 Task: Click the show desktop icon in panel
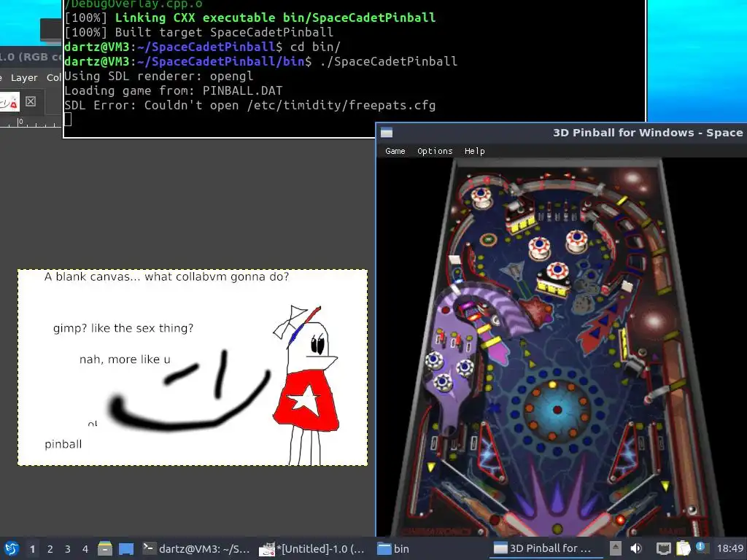tap(125, 549)
